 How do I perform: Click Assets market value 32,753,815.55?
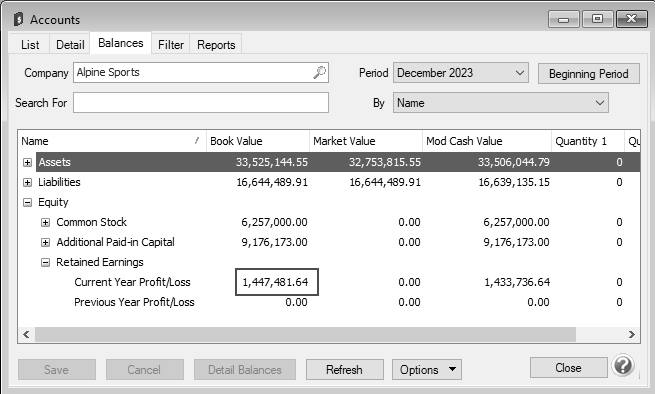tap(385, 162)
